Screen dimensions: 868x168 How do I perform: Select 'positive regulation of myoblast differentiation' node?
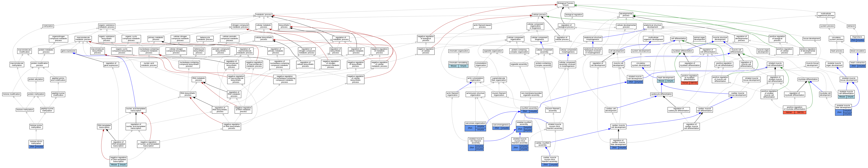click(689, 78)
